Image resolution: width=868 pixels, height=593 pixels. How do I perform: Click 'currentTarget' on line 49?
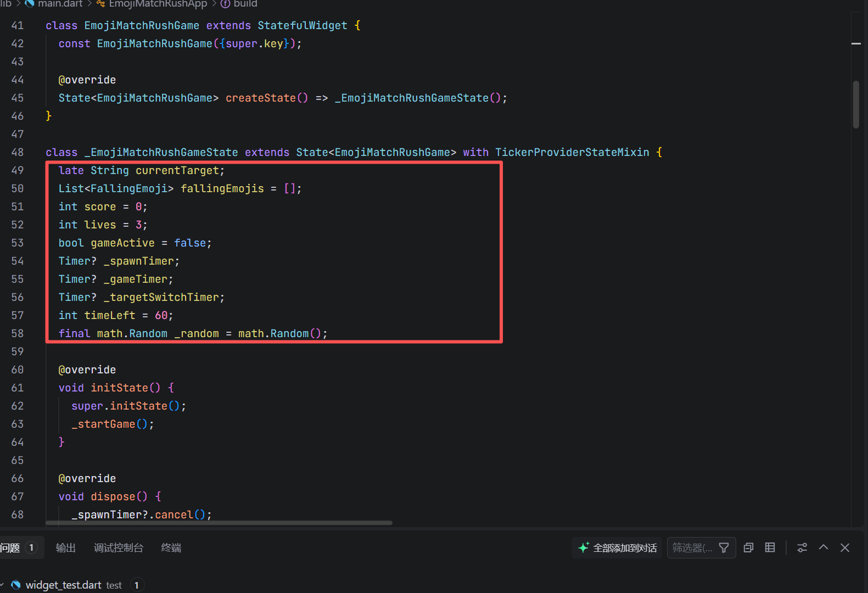click(177, 170)
